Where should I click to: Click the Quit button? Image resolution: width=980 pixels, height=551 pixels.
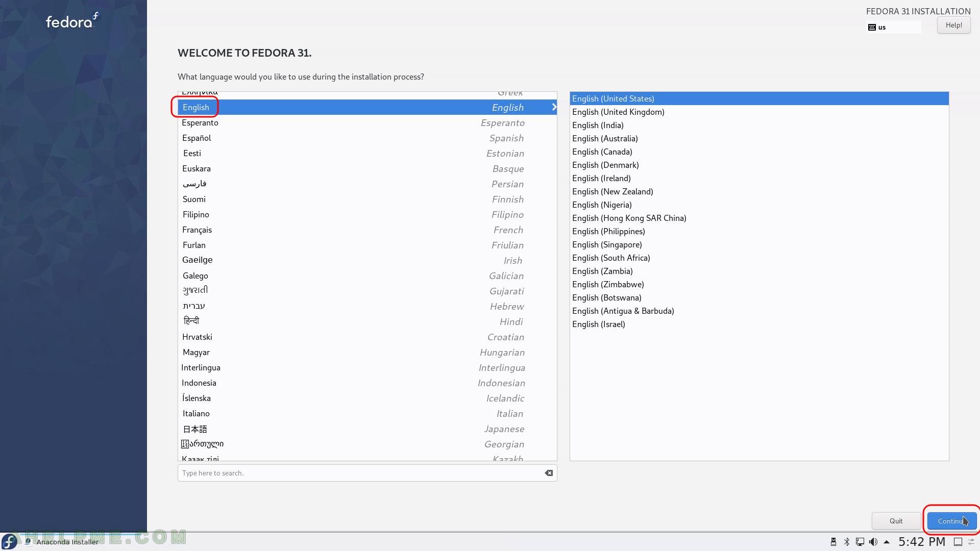tap(896, 521)
